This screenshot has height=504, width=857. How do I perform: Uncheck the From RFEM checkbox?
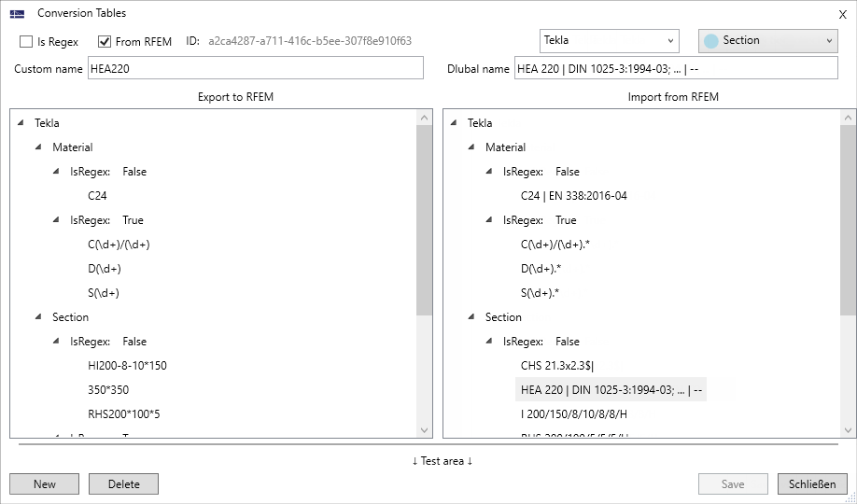[105, 42]
